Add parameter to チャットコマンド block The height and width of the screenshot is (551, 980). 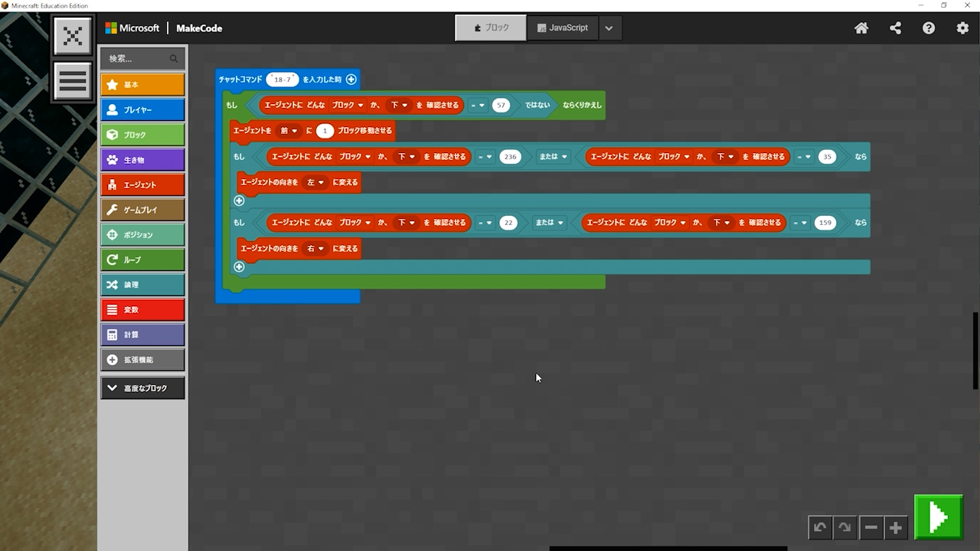(x=351, y=79)
